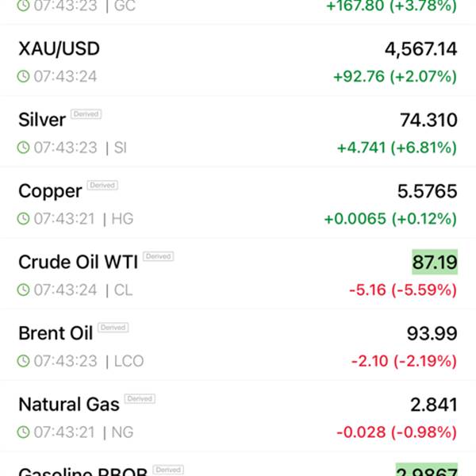
Task: Open the Natural Gas quote
Action: point(69,405)
